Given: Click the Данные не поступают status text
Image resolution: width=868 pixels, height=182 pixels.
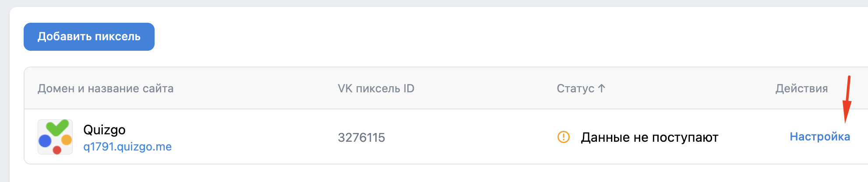Looking at the screenshot, I should coord(649,137).
